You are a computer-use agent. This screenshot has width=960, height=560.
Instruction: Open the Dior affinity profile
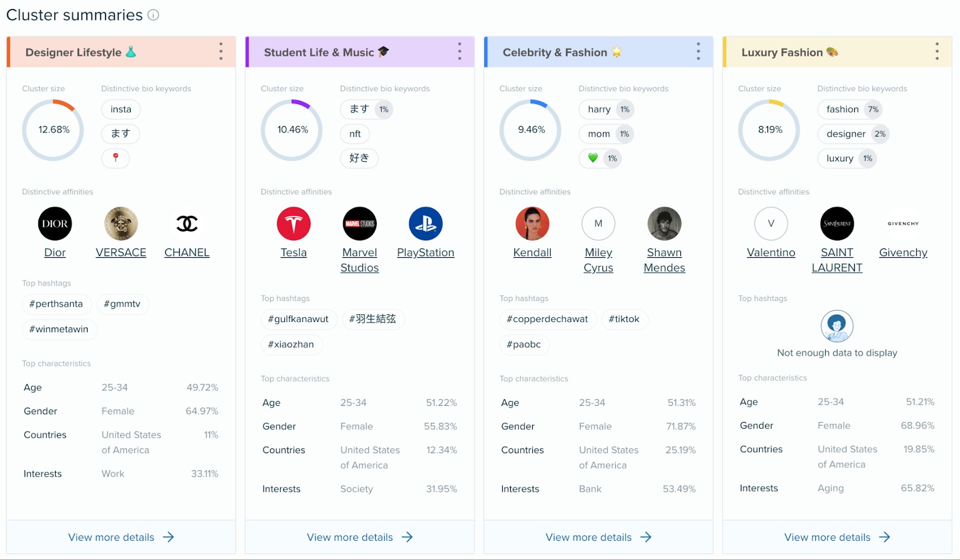point(55,223)
